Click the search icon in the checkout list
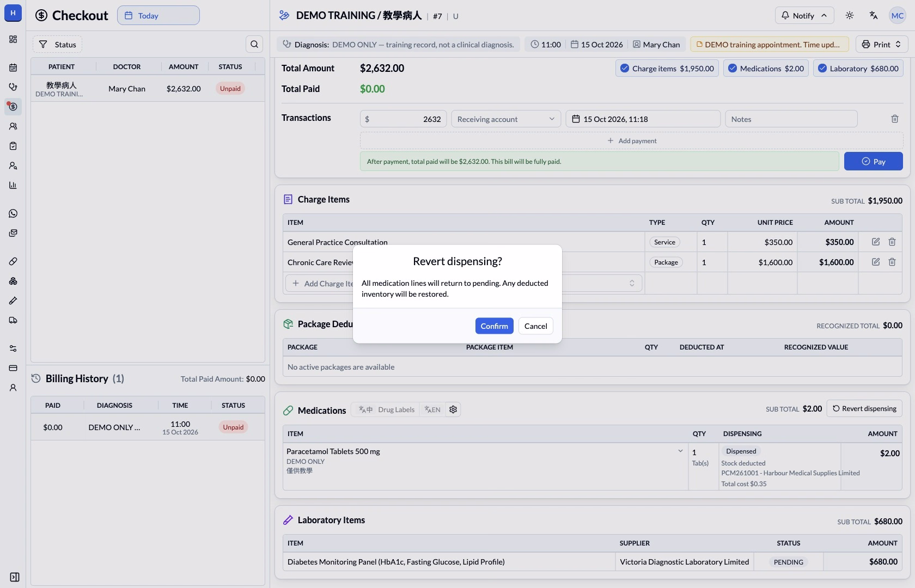Image resolution: width=915 pixels, height=588 pixels. point(254,44)
